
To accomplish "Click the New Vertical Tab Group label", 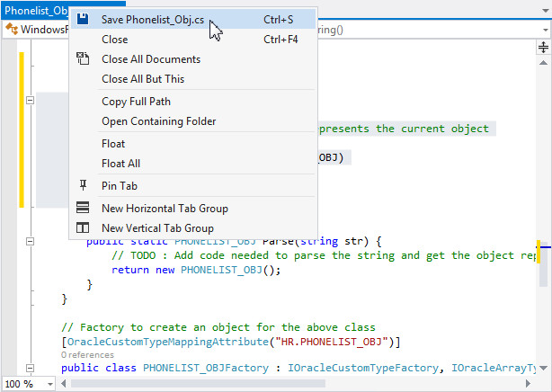I will coord(157,227).
